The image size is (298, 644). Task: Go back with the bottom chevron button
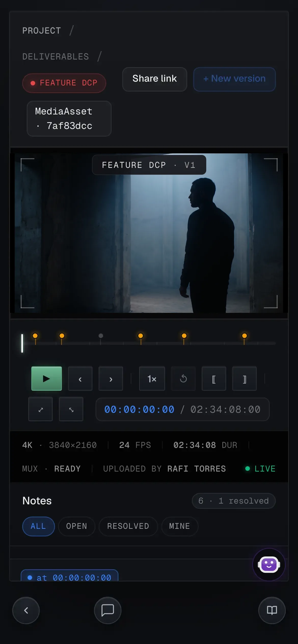pos(26,610)
